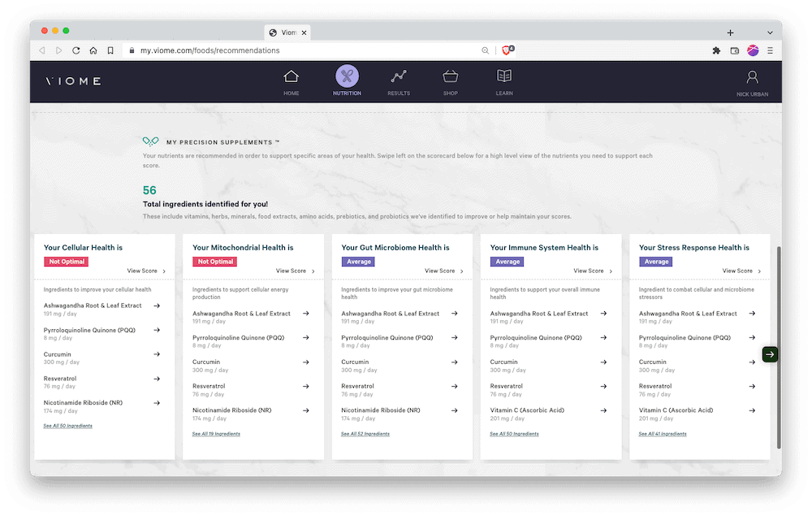This screenshot has height=516, width=812.
Task: Open the Shop basket icon
Action: point(450,78)
